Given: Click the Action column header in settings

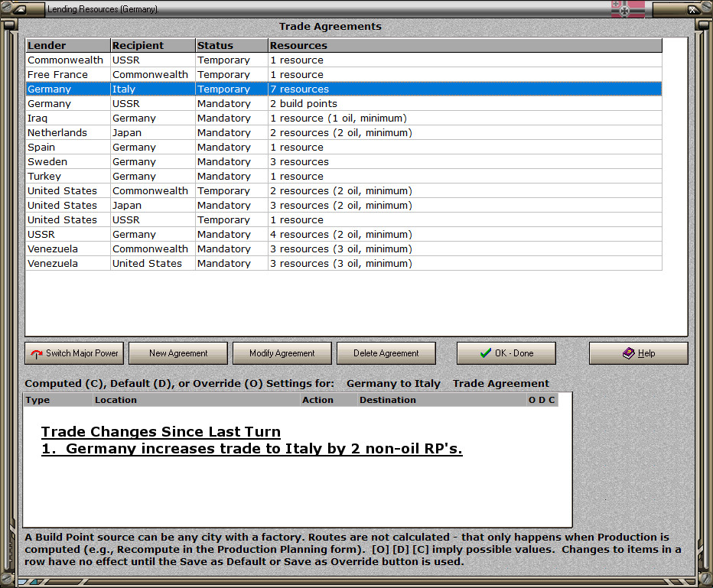Looking at the screenshot, I should [x=329, y=400].
